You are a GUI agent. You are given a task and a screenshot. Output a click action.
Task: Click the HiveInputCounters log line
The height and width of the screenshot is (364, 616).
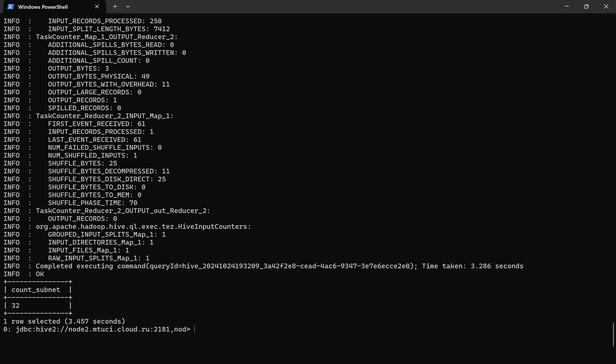click(x=127, y=226)
